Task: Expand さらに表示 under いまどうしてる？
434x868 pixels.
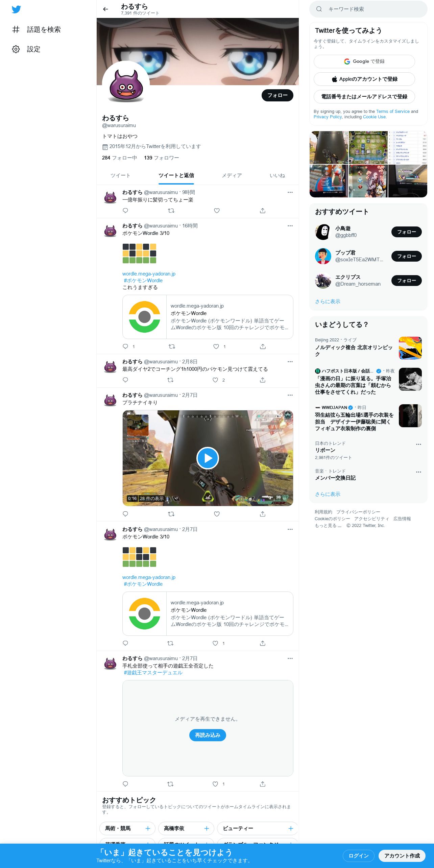Action: [328, 494]
